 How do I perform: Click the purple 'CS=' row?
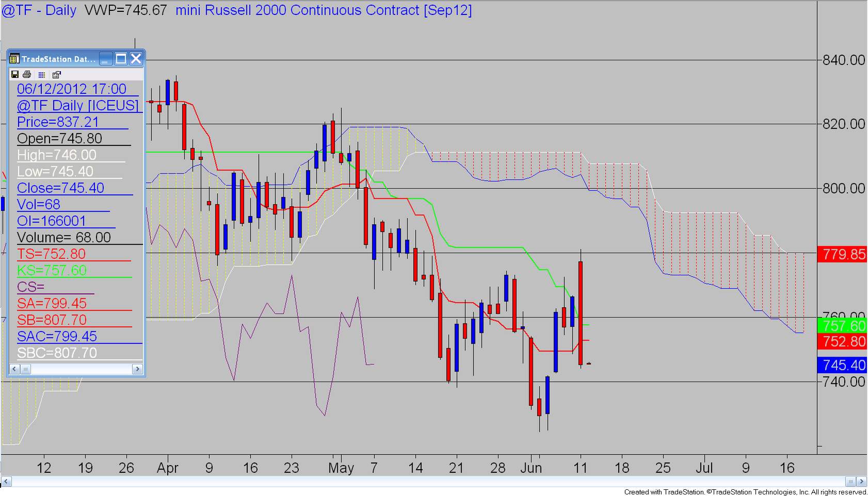pos(31,287)
